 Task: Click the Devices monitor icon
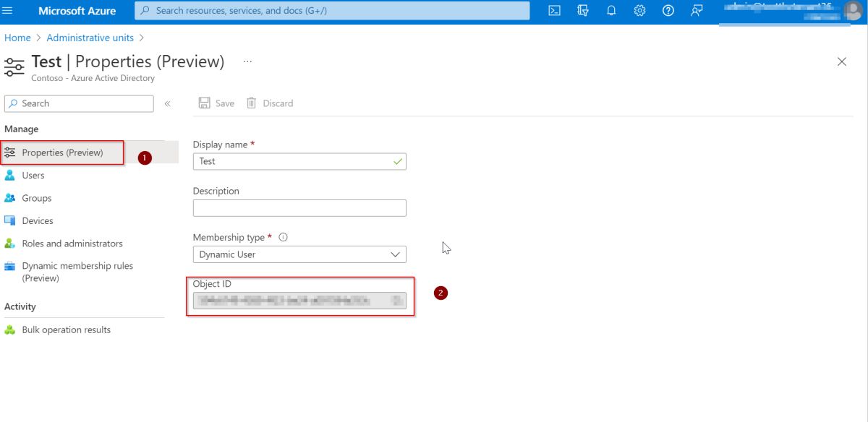pos(10,221)
